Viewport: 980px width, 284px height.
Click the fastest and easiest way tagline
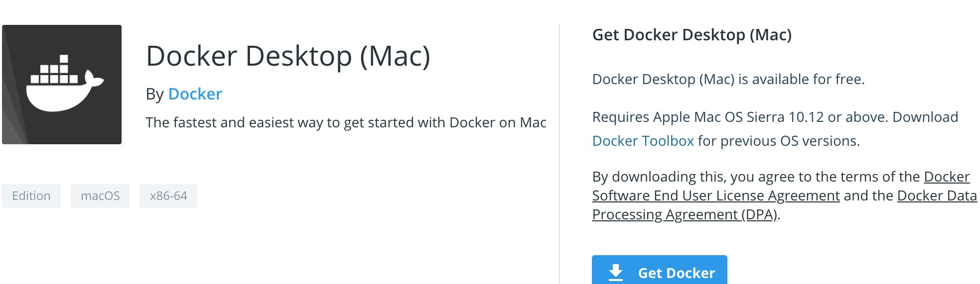click(x=346, y=122)
